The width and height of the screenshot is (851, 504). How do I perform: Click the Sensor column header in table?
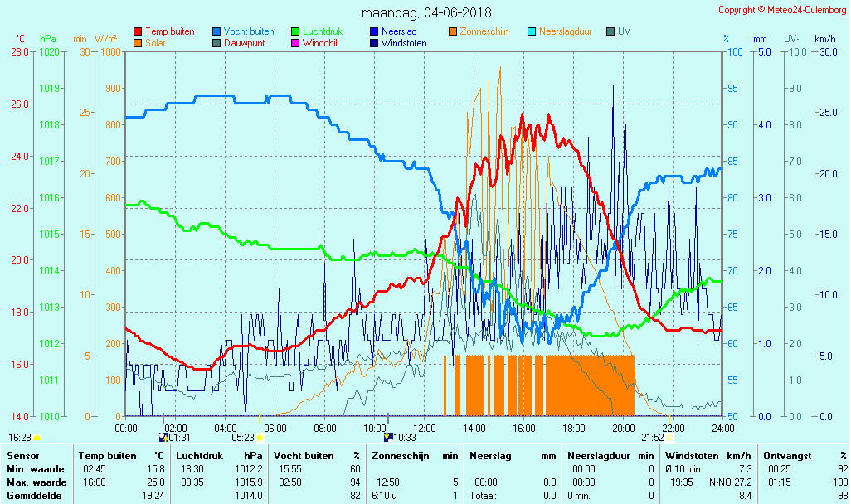tap(22, 456)
